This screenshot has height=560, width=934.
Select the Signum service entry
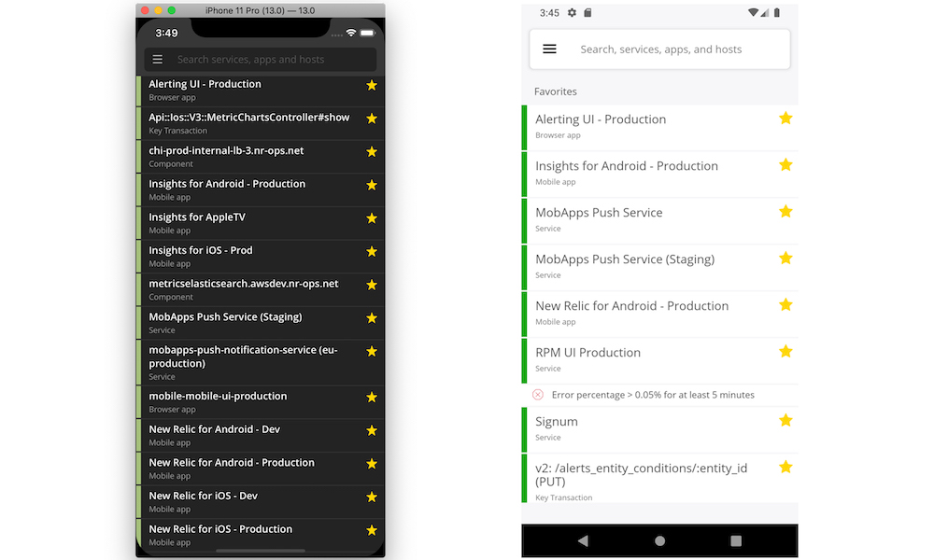click(660, 429)
